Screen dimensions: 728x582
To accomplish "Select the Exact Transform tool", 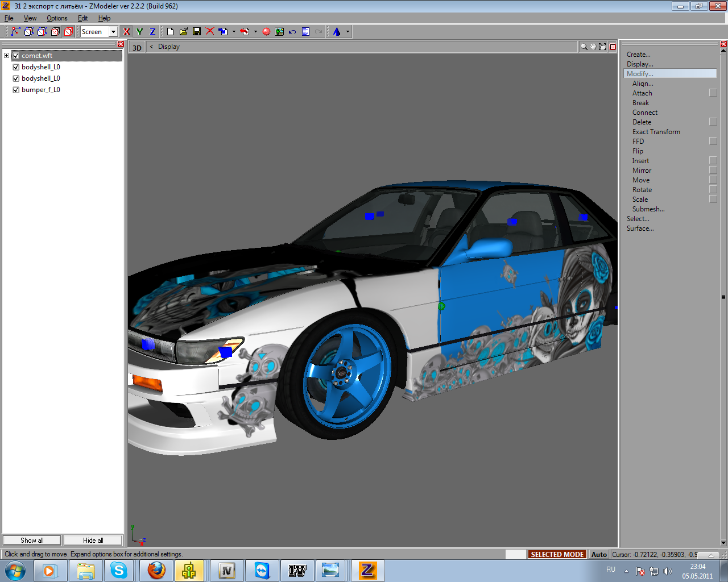I will (656, 132).
